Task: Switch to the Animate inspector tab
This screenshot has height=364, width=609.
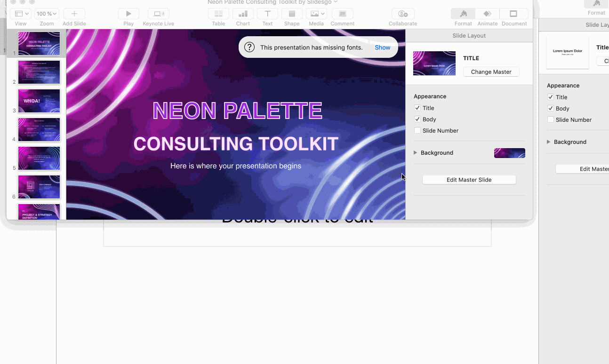Action: coord(487,14)
